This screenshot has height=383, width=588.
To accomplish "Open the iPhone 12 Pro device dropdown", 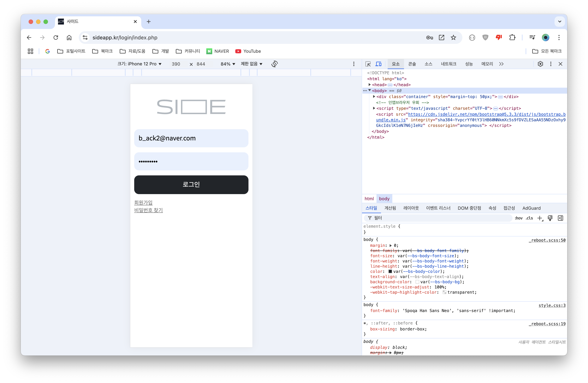I will click(140, 64).
